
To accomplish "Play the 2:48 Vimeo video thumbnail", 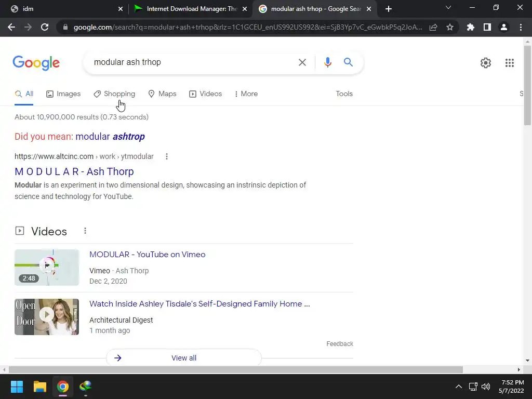I will tap(47, 268).
